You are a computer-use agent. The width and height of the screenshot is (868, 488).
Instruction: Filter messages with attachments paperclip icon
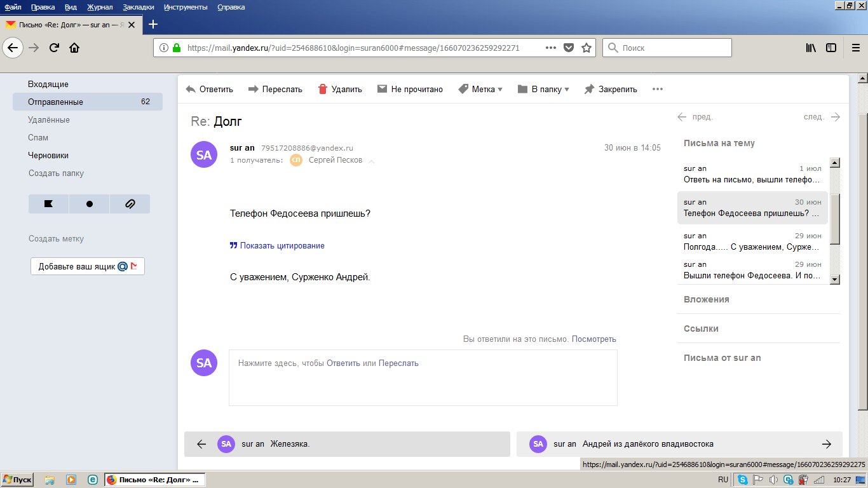coord(130,204)
